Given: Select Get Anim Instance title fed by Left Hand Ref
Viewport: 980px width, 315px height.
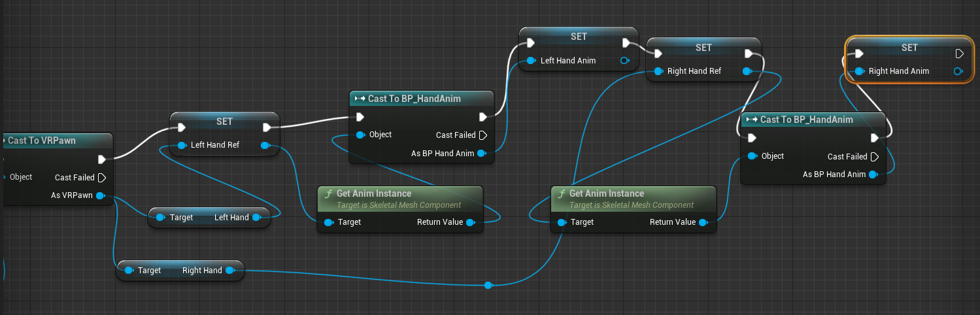Looking at the screenshot, I should [374, 193].
